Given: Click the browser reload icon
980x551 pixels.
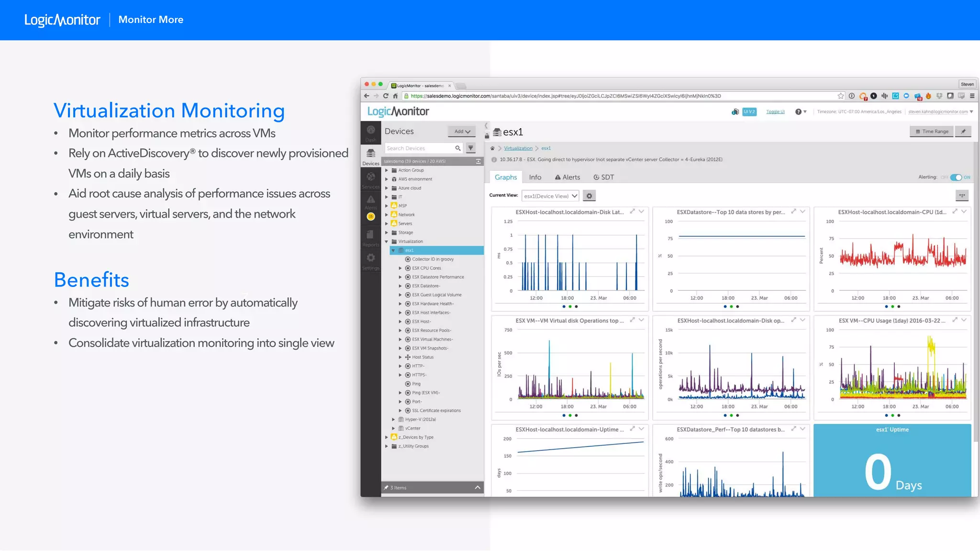Looking at the screenshot, I should click(386, 96).
